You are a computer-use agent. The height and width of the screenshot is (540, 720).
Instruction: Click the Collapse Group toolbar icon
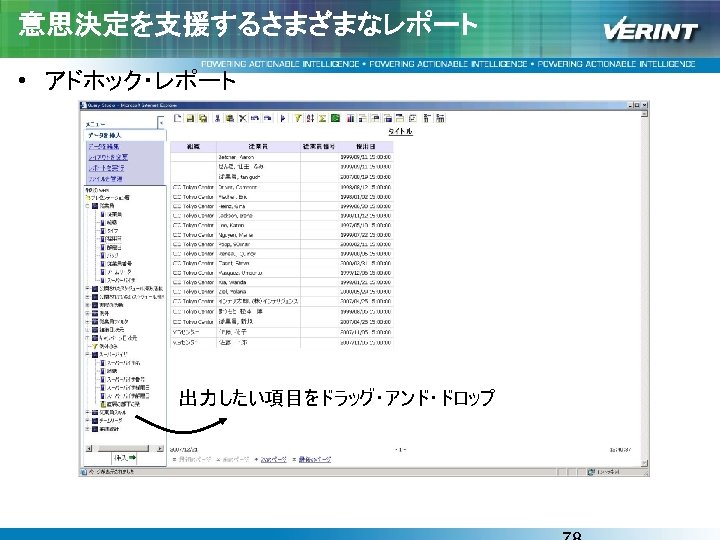(427, 118)
